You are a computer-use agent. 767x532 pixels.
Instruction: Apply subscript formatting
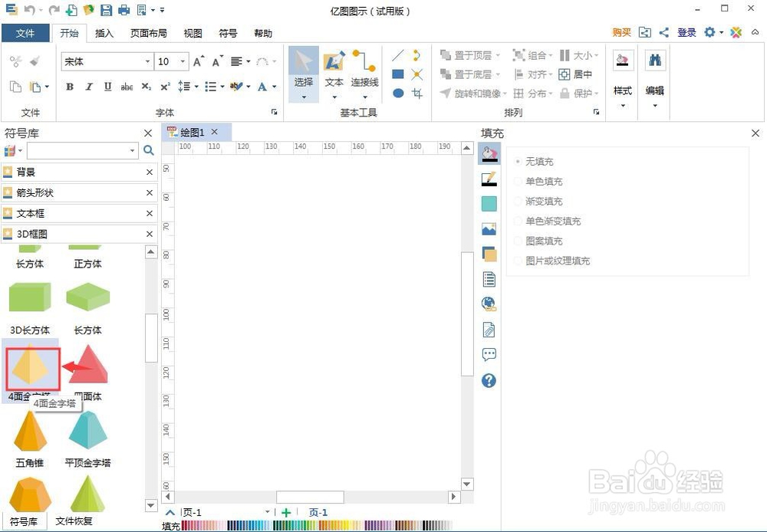pyautogui.click(x=146, y=87)
